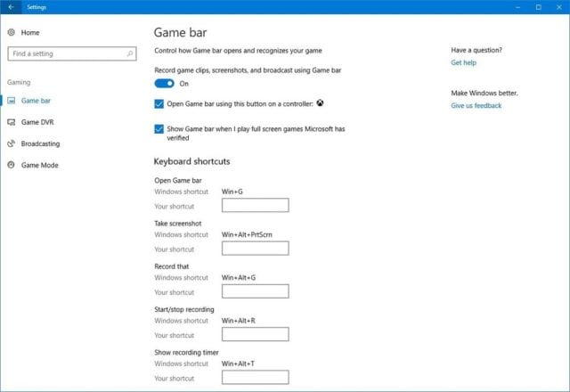The image size is (570, 392).
Task: Go to Game DVR settings
Action: [x=37, y=122]
